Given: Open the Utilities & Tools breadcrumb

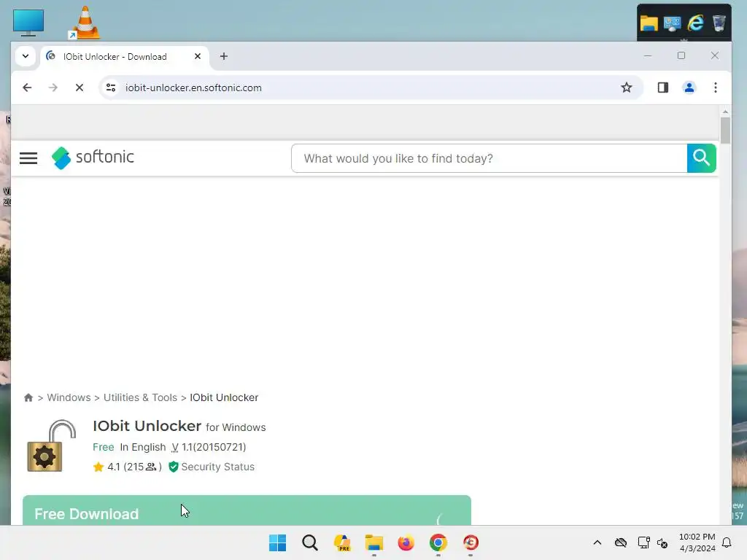Looking at the screenshot, I should click(x=140, y=397).
